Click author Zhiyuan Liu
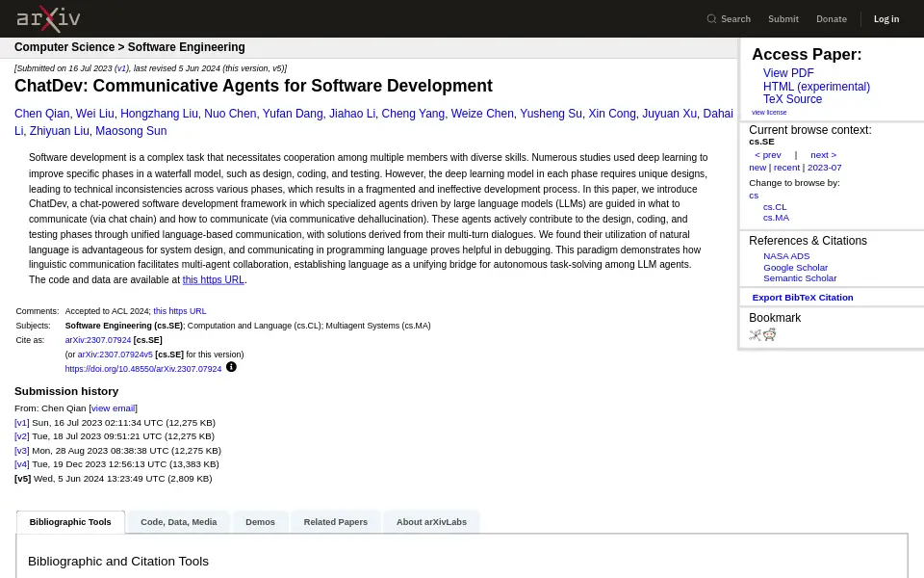The image size is (924, 578). 60,131
